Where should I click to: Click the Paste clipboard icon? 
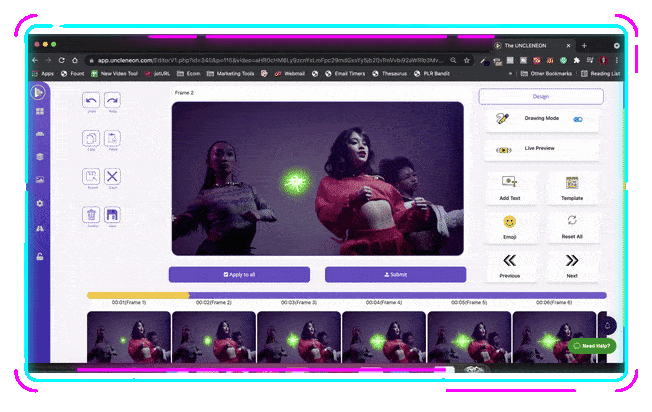(x=112, y=138)
